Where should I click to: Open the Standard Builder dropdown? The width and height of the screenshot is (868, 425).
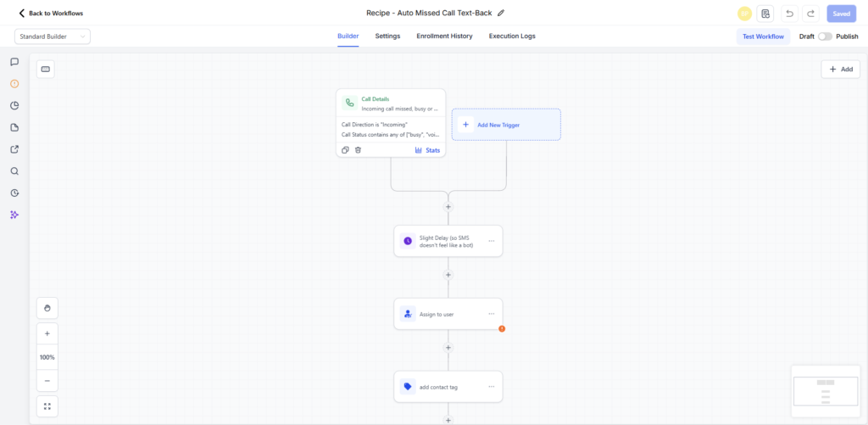(53, 36)
